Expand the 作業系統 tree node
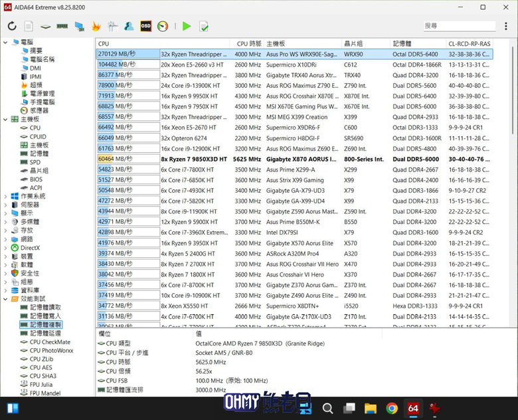The width and height of the screenshot is (518, 420). click(5, 196)
